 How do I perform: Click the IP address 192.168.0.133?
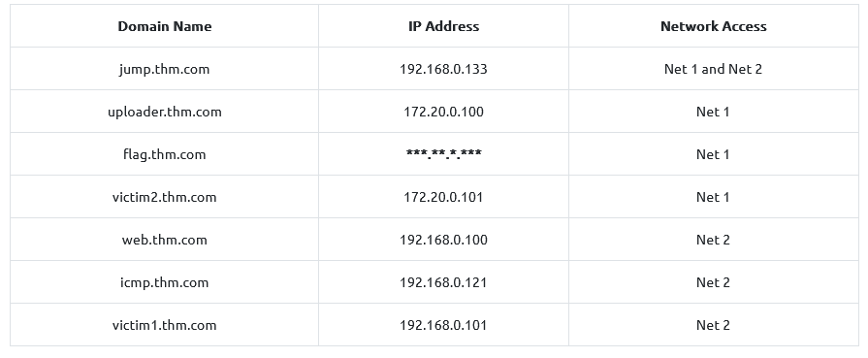(x=443, y=69)
